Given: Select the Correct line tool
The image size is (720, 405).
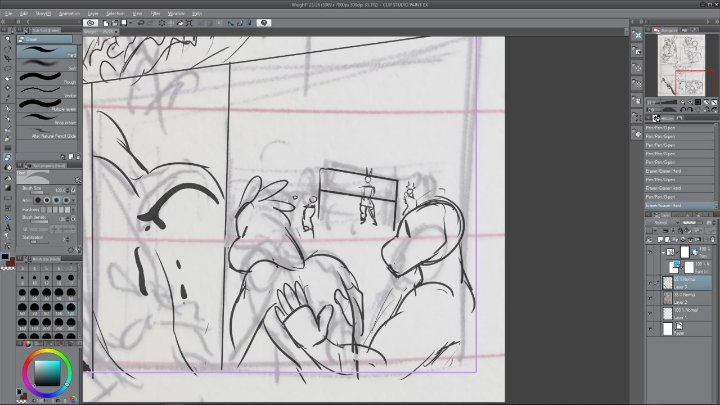Looking at the screenshot, I should tap(8, 246).
